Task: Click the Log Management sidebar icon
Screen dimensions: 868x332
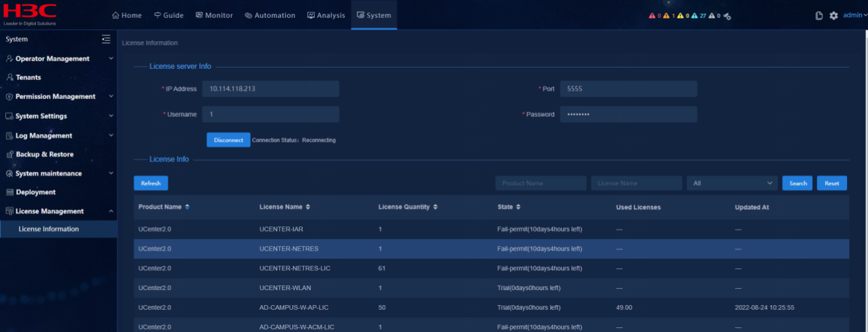Action: coord(9,136)
